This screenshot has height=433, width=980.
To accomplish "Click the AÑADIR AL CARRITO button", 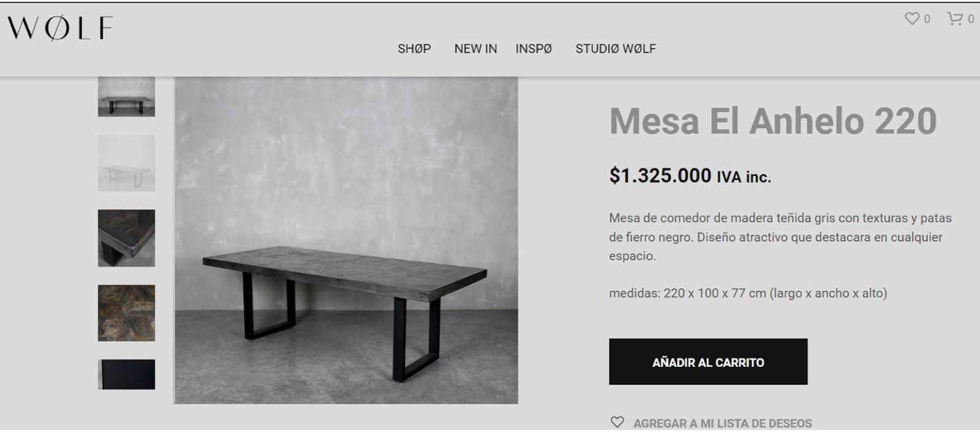I will [707, 363].
